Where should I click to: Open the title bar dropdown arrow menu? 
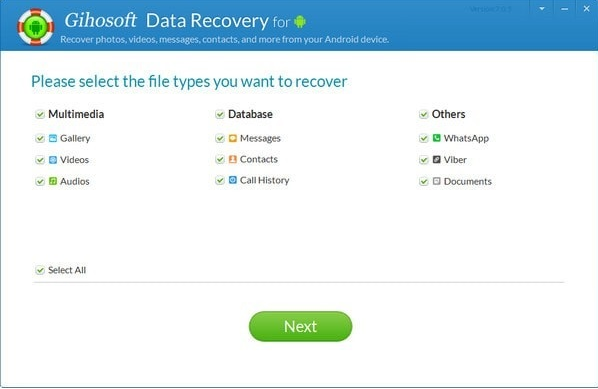click(542, 8)
